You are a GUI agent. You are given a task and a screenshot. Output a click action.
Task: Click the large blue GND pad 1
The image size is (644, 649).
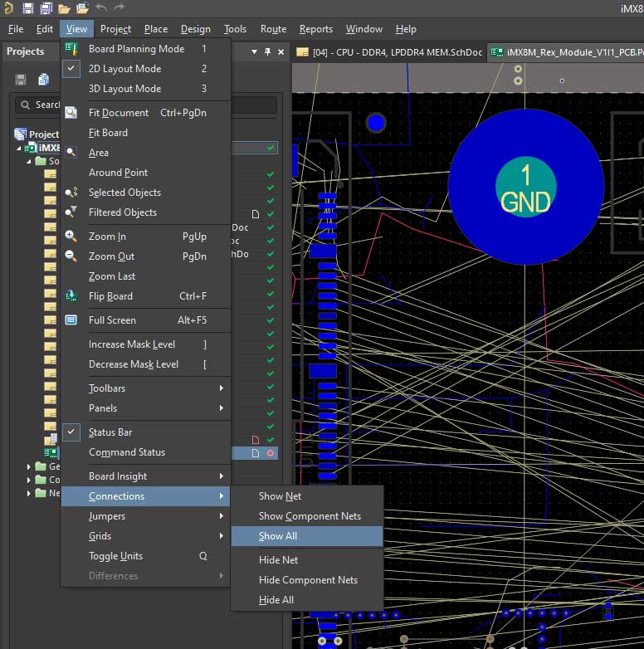tap(525, 188)
